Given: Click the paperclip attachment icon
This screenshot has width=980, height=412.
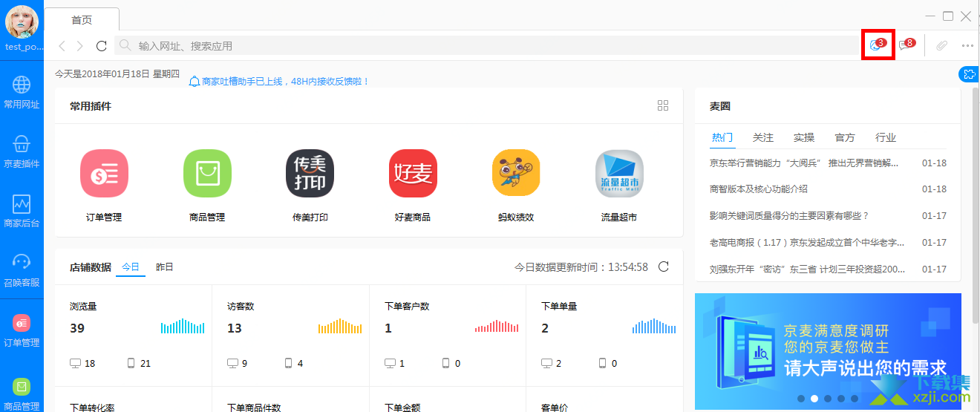Looking at the screenshot, I should click(941, 45).
